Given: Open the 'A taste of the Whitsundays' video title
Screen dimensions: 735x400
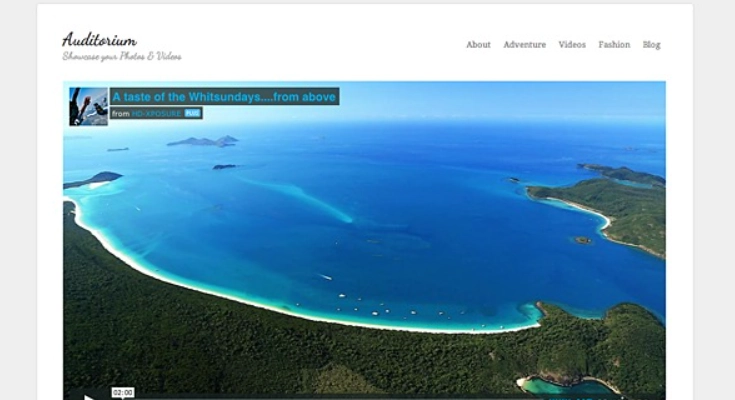Looking at the screenshot, I should pyautogui.click(x=224, y=97).
